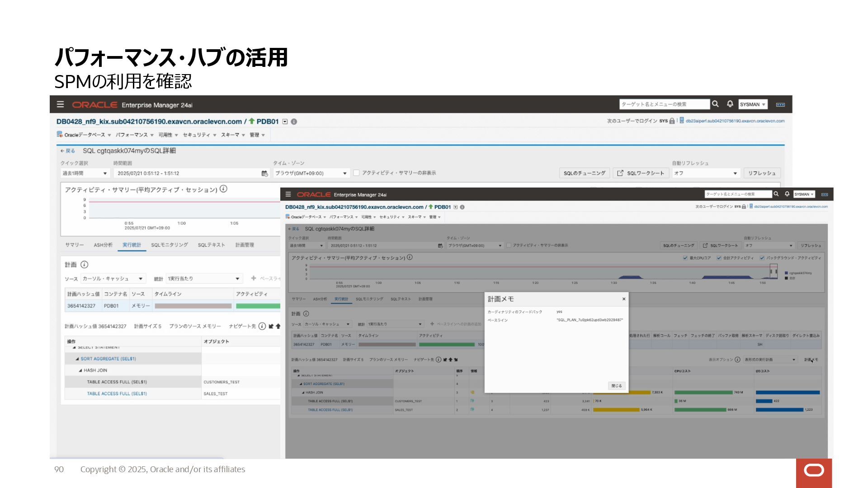868x488 pixels.
Task: Click the upward arrow navigate icon in back window
Action: [x=278, y=326]
